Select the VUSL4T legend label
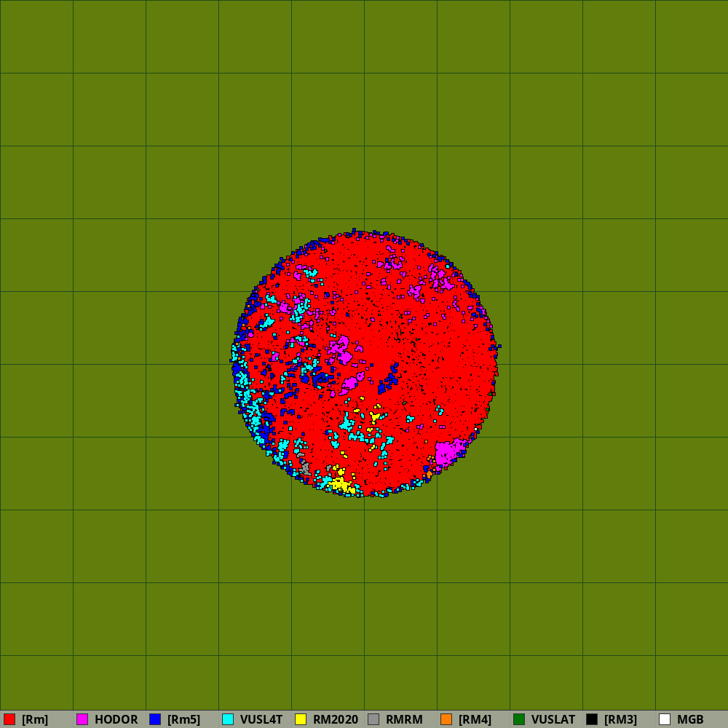This screenshot has height=728, width=728. click(261, 720)
